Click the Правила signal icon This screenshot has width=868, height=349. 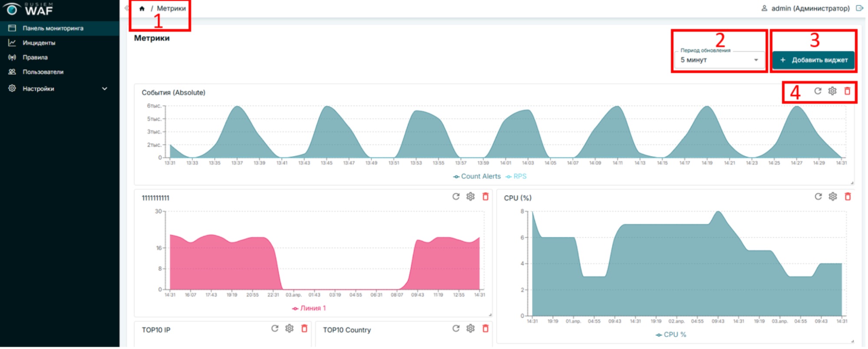tap(12, 57)
